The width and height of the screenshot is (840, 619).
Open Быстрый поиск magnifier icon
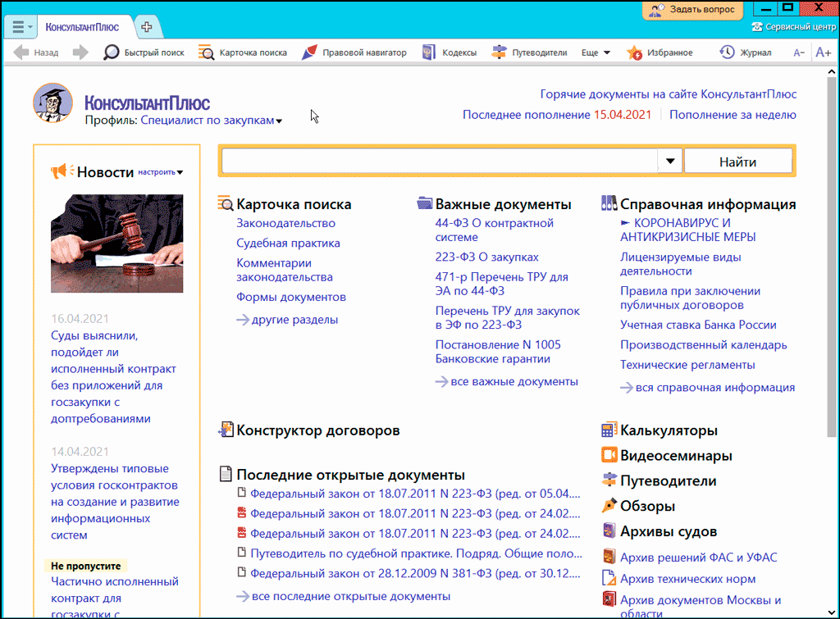click(111, 52)
